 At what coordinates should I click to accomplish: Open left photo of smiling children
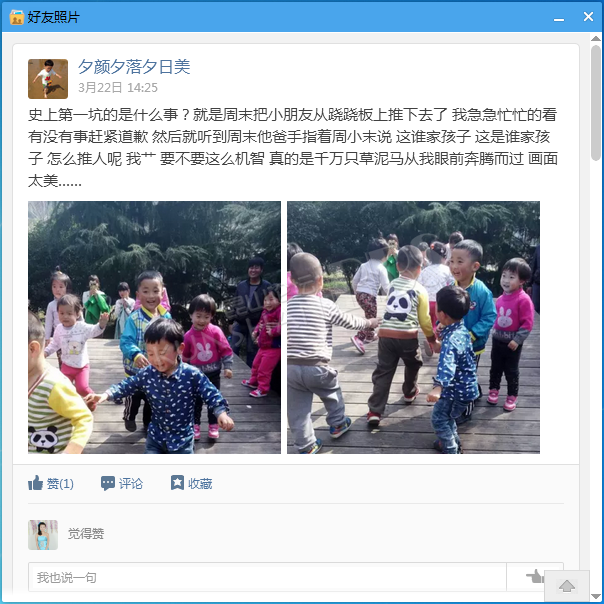coord(154,327)
